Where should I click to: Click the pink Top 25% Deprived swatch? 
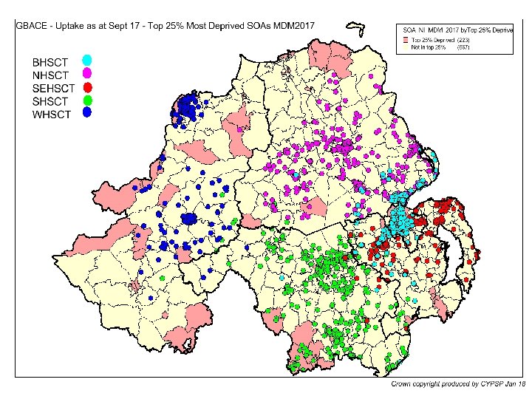click(405, 40)
